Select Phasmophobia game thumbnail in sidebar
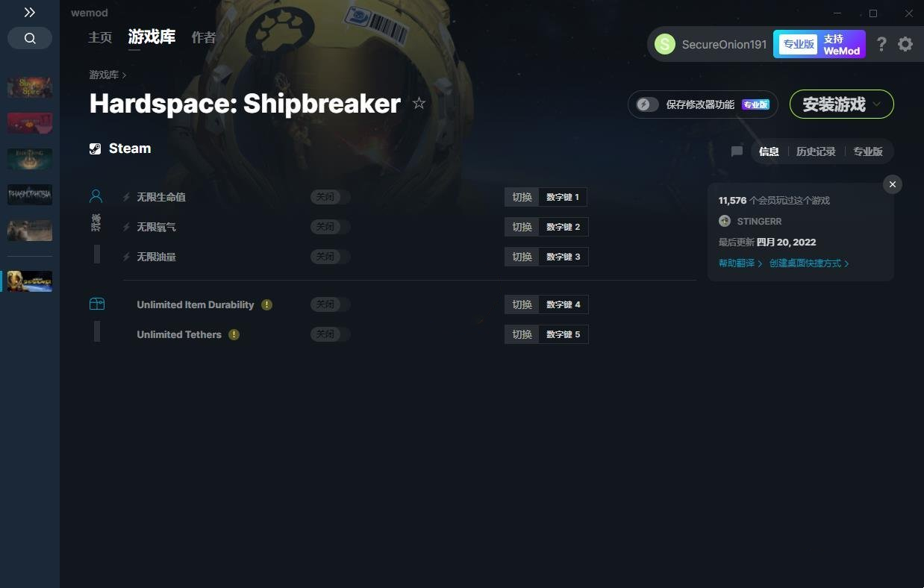This screenshot has width=924, height=588. (30, 195)
